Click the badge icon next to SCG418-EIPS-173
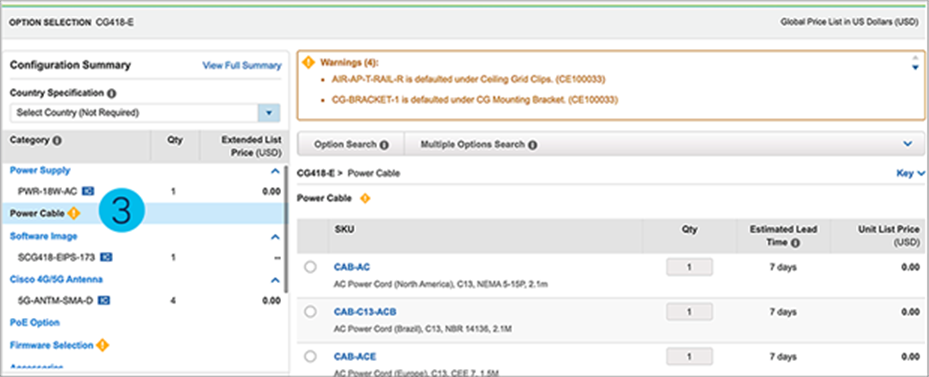Viewport: 929px width, 377px height. 106,257
